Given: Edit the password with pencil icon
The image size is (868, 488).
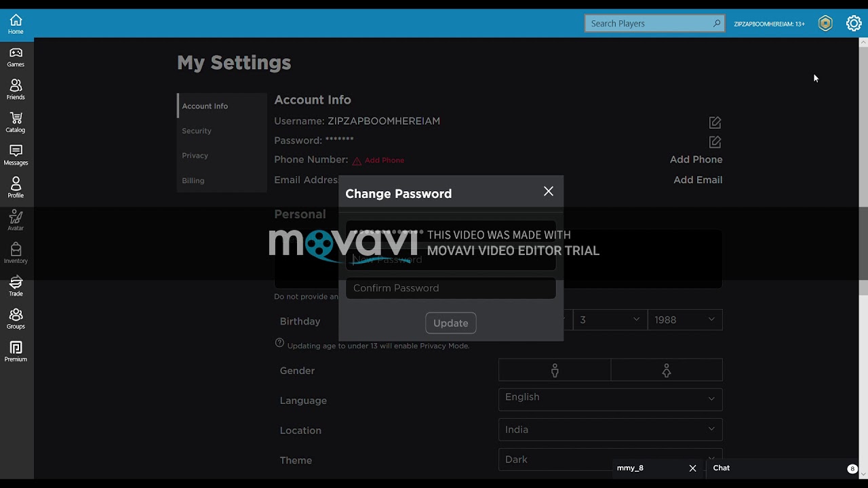Looking at the screenshot, I should click(x=715, y=142).
